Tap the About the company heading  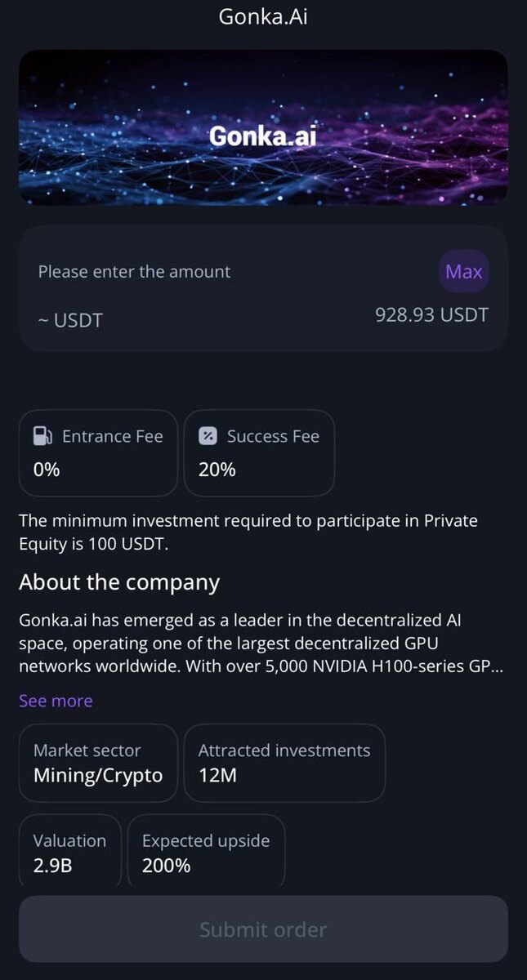tap(119, 582)
